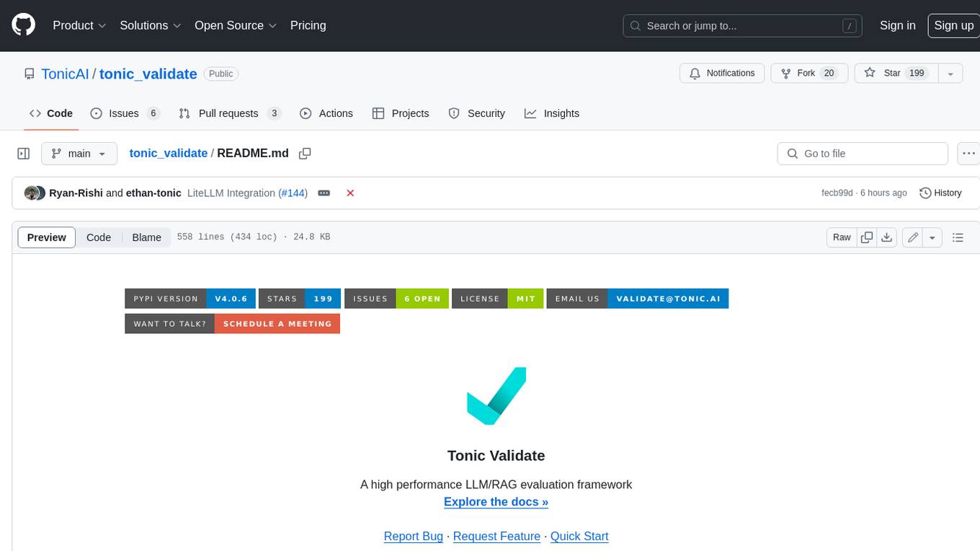Switch to the Security tab
Viewport: 980px width, 551px height.
477,113
